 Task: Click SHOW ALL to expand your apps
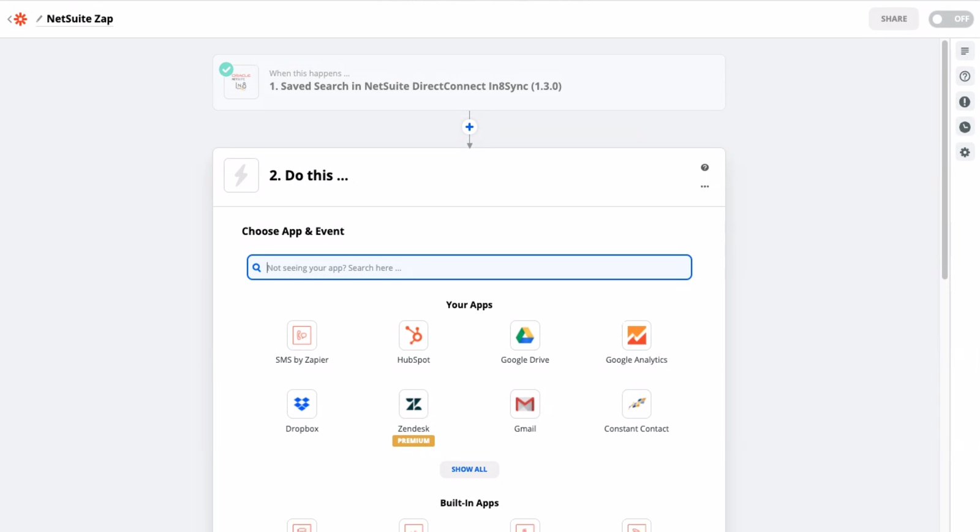[x=469, y=469]
